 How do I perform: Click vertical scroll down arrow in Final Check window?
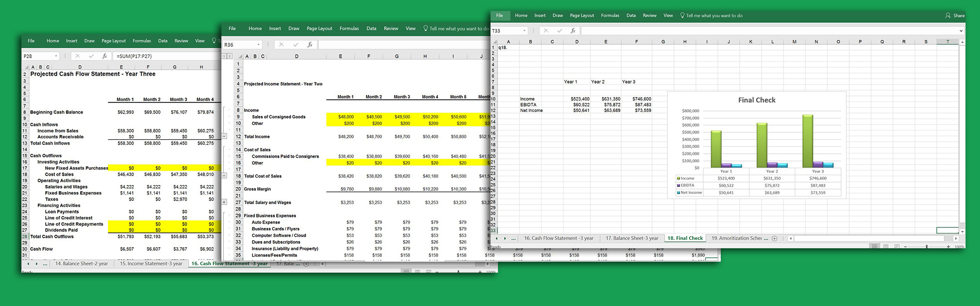962,231
